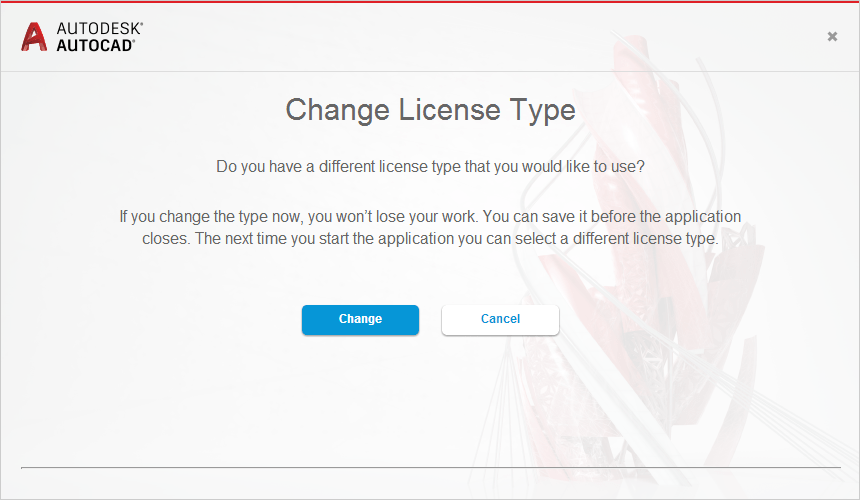
Task: Dismiss the dialog using Cancel button
Action: [500, 320]
